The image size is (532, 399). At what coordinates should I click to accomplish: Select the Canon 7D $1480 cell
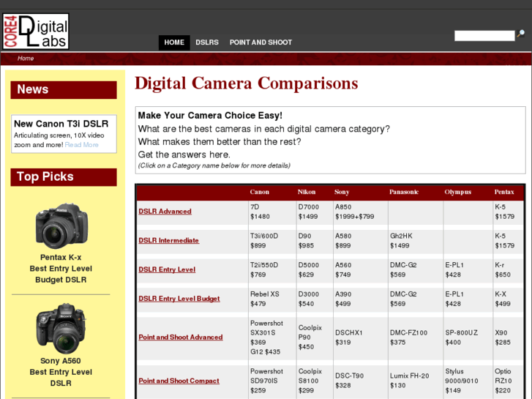click(x=272, y=212)
